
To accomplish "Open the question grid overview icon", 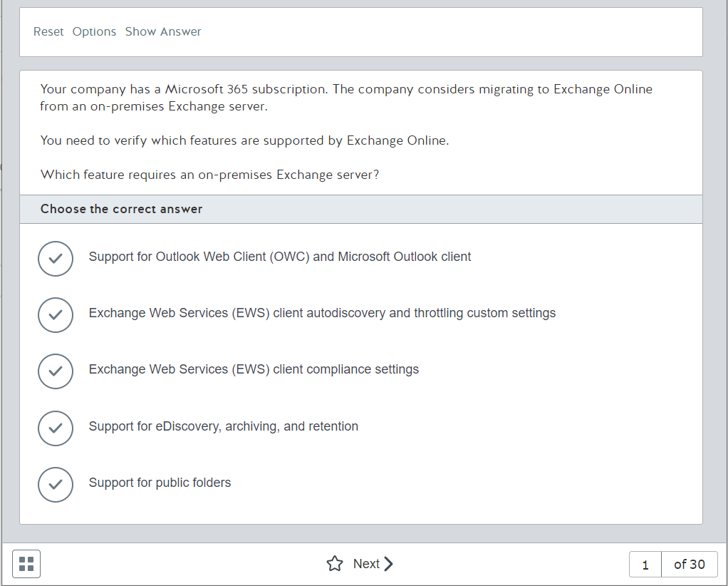I will point(26,564).
